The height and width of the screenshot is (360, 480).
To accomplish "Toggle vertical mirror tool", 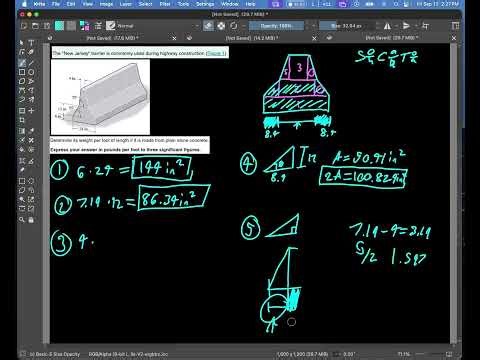I will click(x=406, y=26).
